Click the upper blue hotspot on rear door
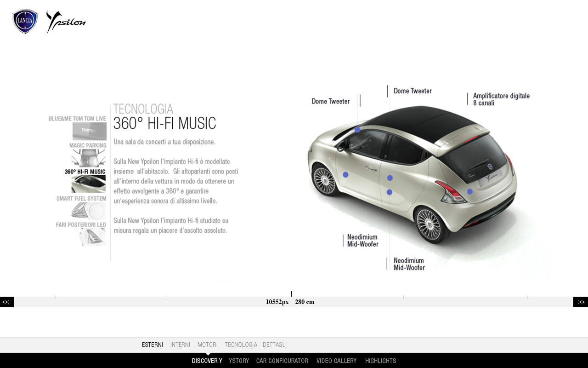 click(390, 178)
